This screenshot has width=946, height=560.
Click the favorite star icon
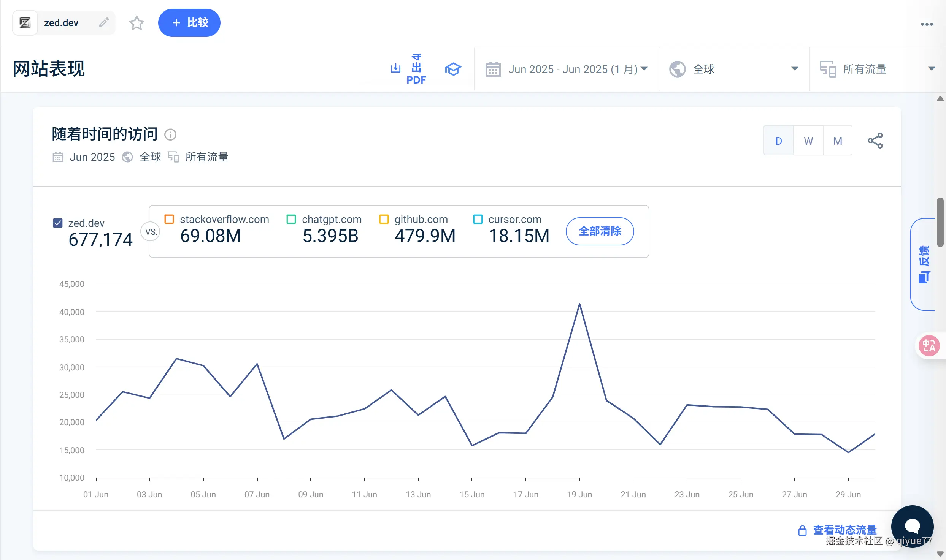pos(137,23)
